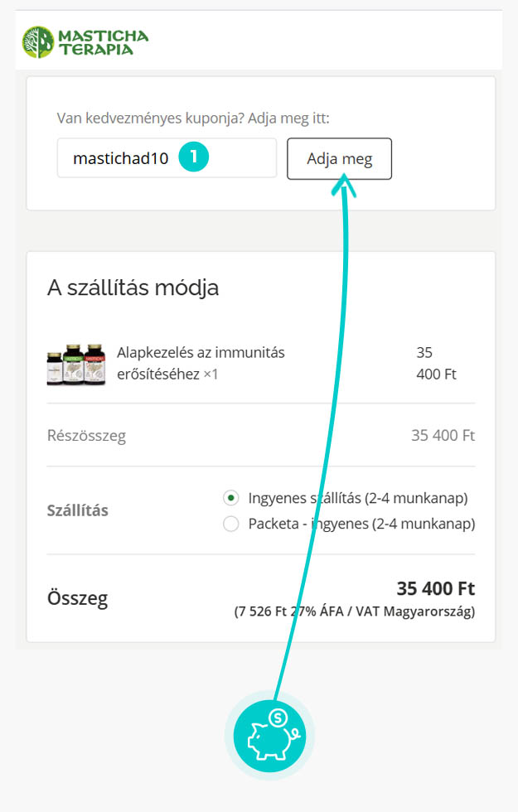Click the piggy bank savings icon
Image resolution: width=518 pixels, height=812 pixels.
pyautogui.click(x=270, y=736)
